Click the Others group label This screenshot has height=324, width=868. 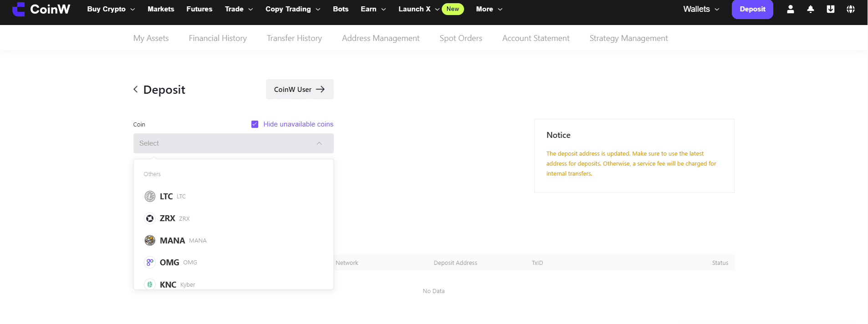(x=152, y=174)
